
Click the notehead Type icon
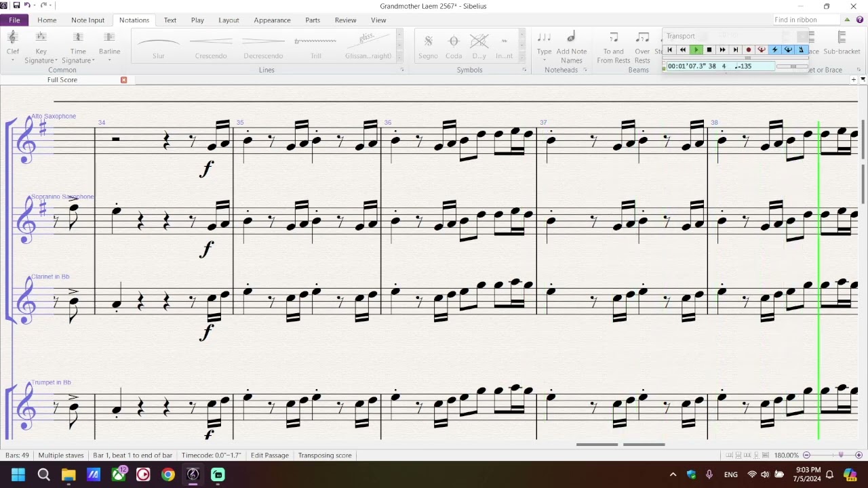(544, 38)
